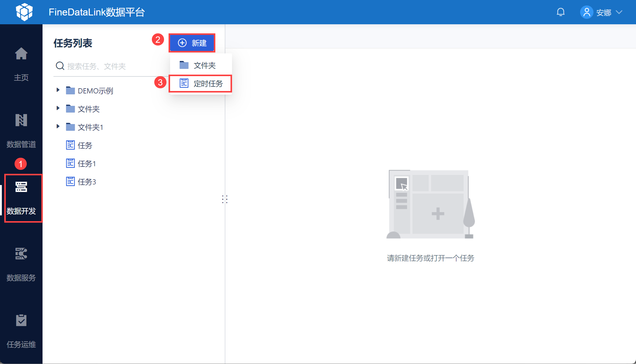
Task: Expand the 文件夹1 folder arrow
Action: (x=58, y=126)
